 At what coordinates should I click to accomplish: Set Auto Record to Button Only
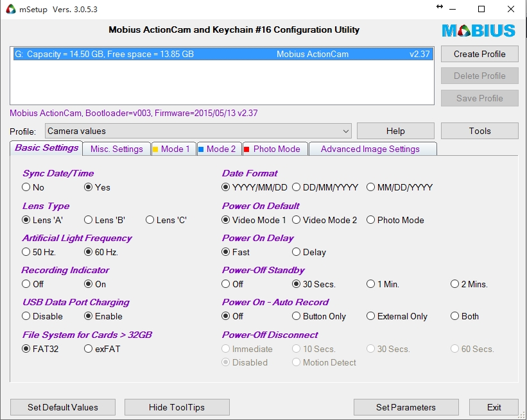(x=319, y=316)
